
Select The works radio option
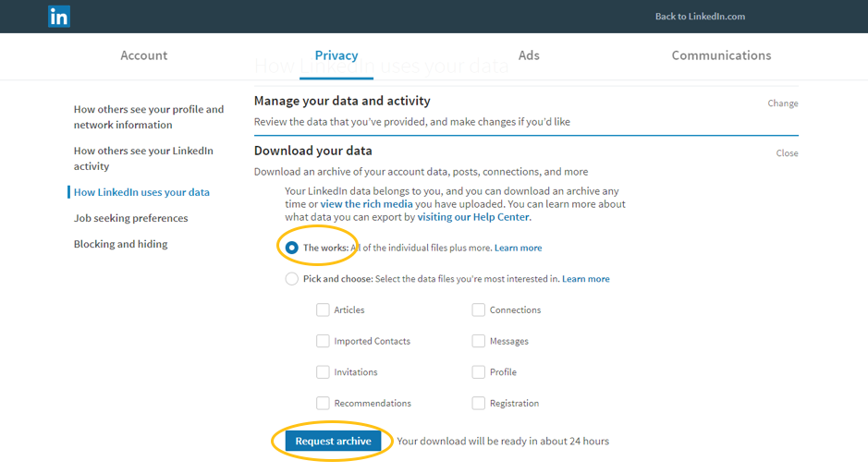pyautogui.click(x=291, y=248)
